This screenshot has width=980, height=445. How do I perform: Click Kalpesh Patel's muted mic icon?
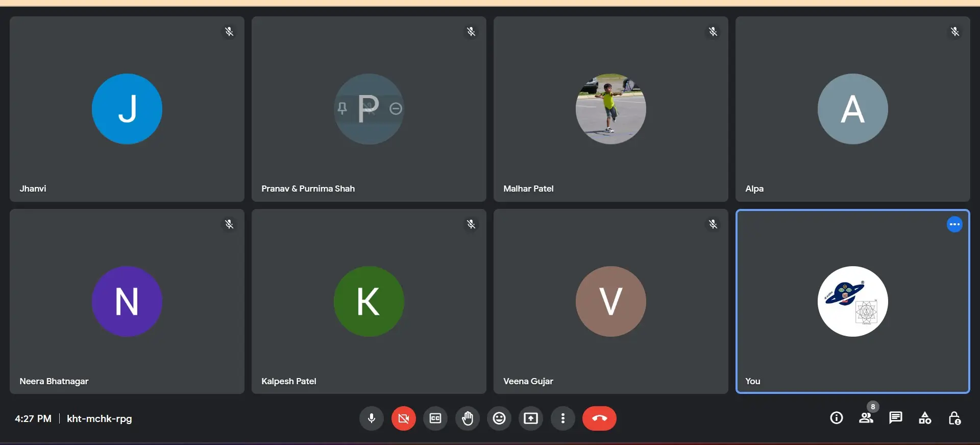(x=471, y=224)
